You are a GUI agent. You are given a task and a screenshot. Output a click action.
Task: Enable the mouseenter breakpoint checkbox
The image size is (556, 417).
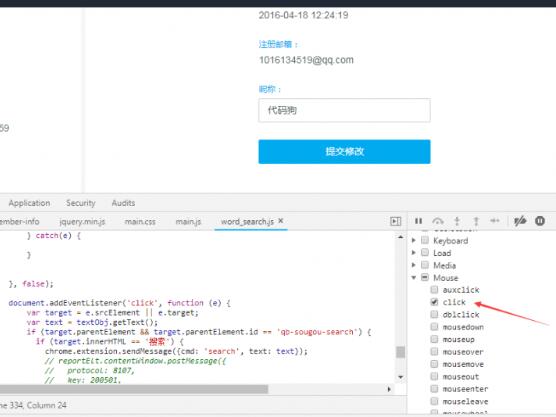tap(434, 389)
